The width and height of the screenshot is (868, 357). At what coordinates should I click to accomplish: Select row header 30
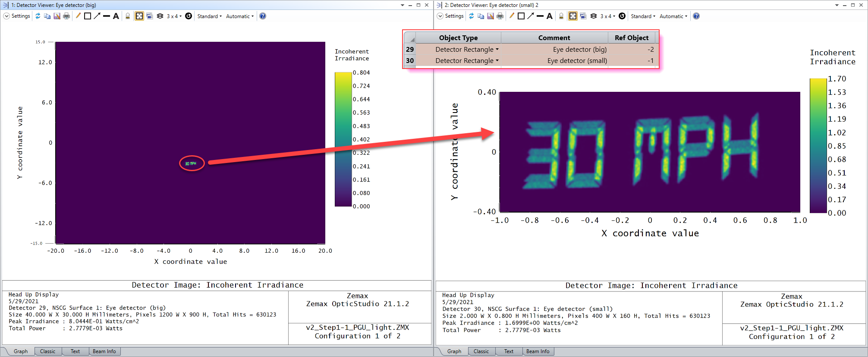point(410,60)
